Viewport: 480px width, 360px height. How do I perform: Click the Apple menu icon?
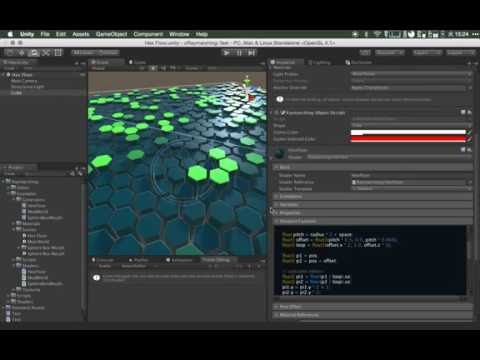click(x=10, y=34)
